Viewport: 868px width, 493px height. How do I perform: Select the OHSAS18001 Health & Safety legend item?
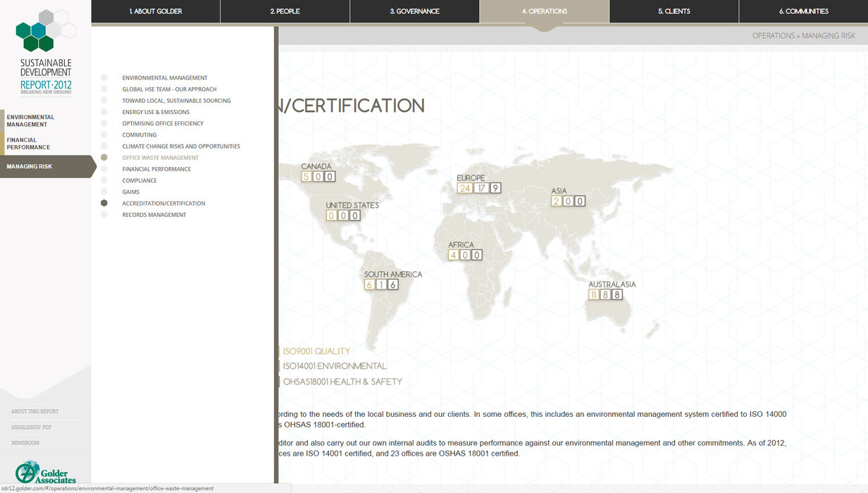click(x=342, y=382)
